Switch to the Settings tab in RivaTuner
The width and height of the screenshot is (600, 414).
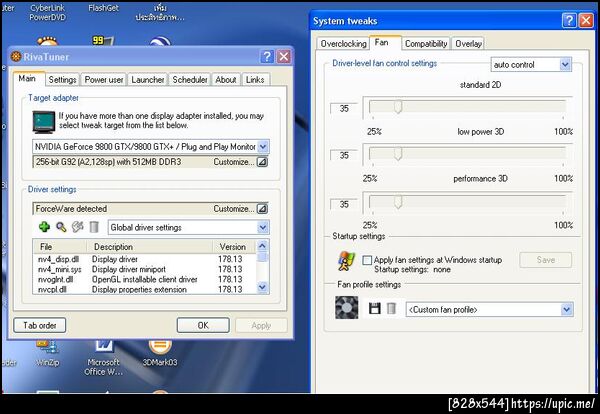point(62,80)
